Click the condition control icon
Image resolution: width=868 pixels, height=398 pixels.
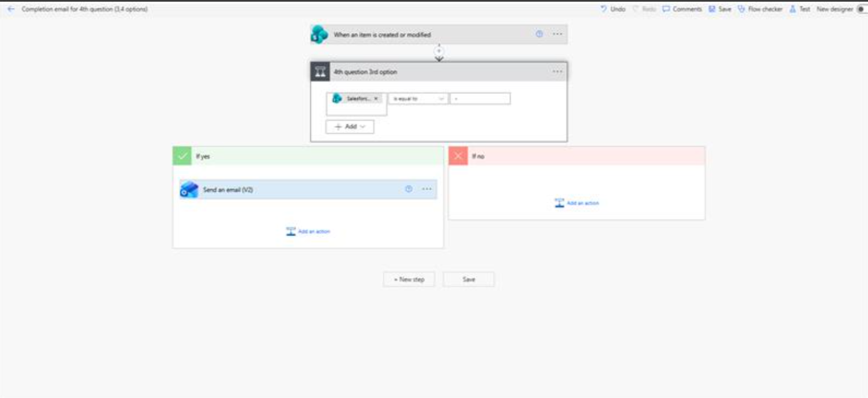pyautogui.click(x=319, y=72)
